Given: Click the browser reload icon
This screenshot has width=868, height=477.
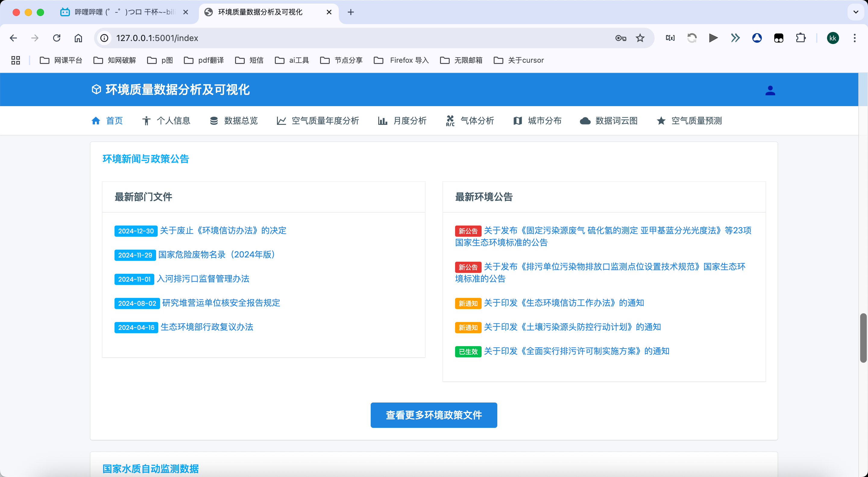Looking at the screenshot, I should click(x=57, y=38).
